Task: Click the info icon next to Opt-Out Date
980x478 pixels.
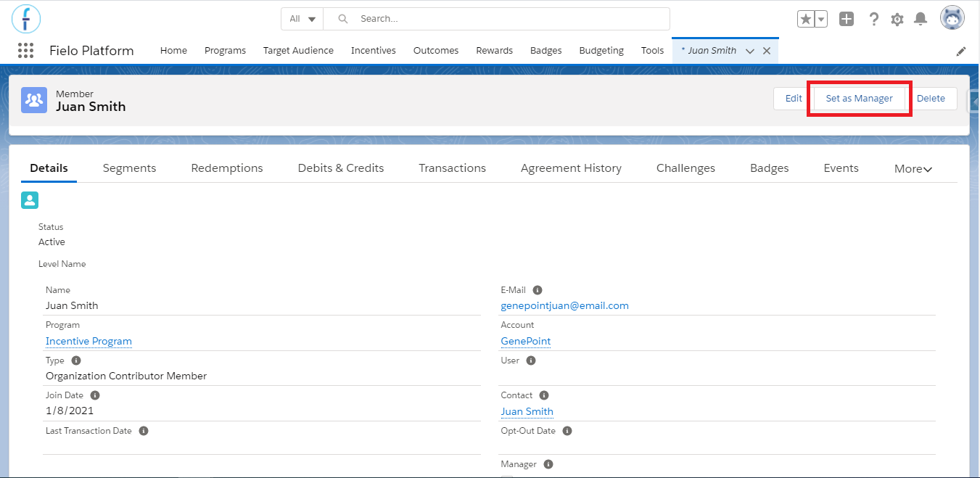Action: 567,431
